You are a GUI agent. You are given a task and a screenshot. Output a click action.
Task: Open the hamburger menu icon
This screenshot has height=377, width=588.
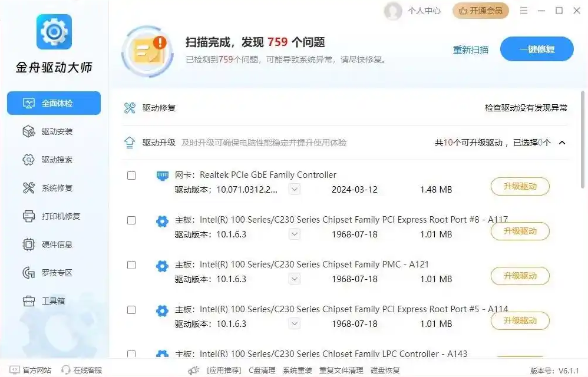[x=524, y=11]
